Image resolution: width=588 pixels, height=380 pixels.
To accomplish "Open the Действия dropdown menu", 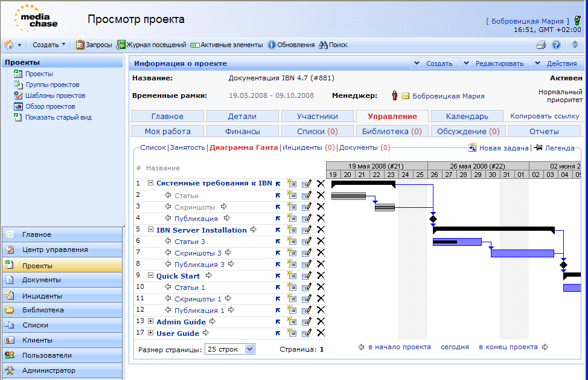I will click(x=557, y=63).
